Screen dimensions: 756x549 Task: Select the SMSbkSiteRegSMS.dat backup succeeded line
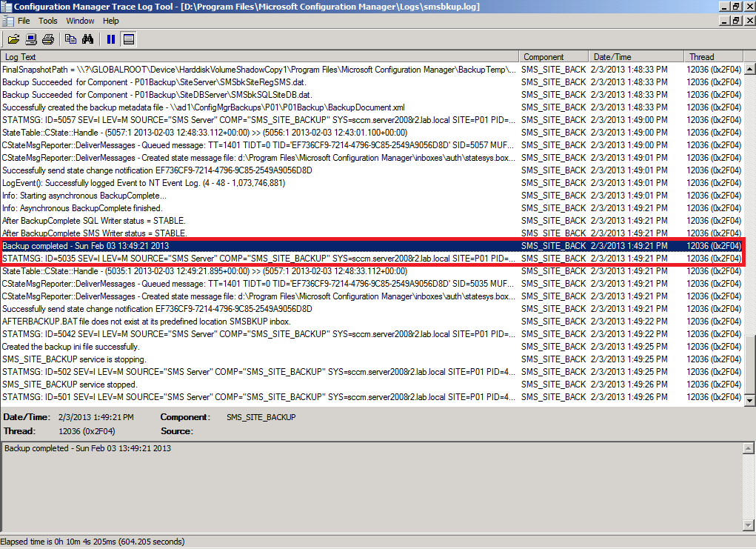coord(372,82)
